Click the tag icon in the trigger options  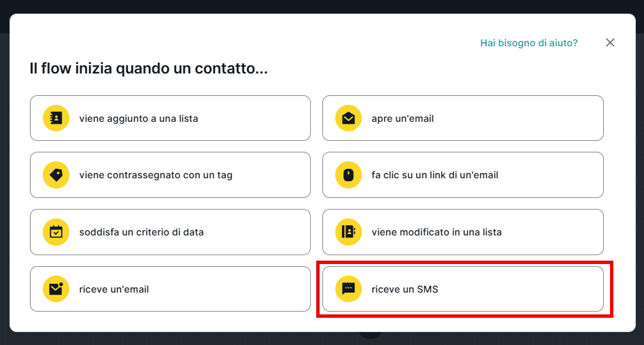pyautogui.click(x=56, y=175)
